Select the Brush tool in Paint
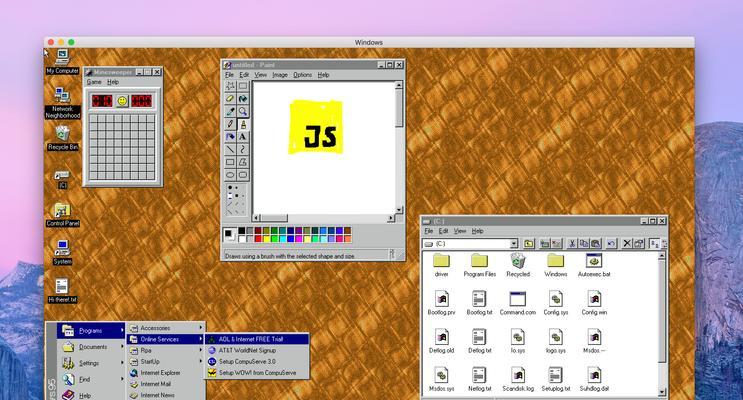 243,124
